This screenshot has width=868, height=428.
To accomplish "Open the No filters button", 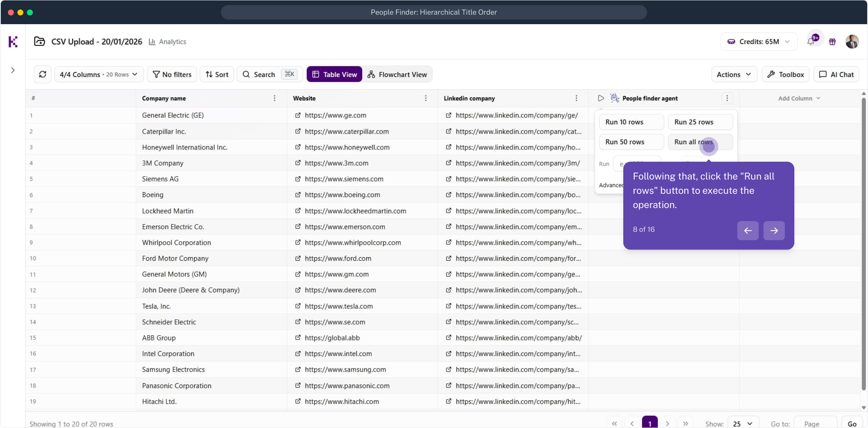I will click(x=172, y=75).
